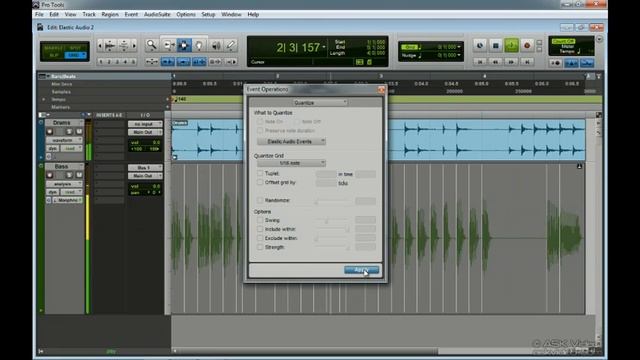The height and width of the screenshot is (360, 640).
Task: Open the Region menu
Action: [110, 14]
